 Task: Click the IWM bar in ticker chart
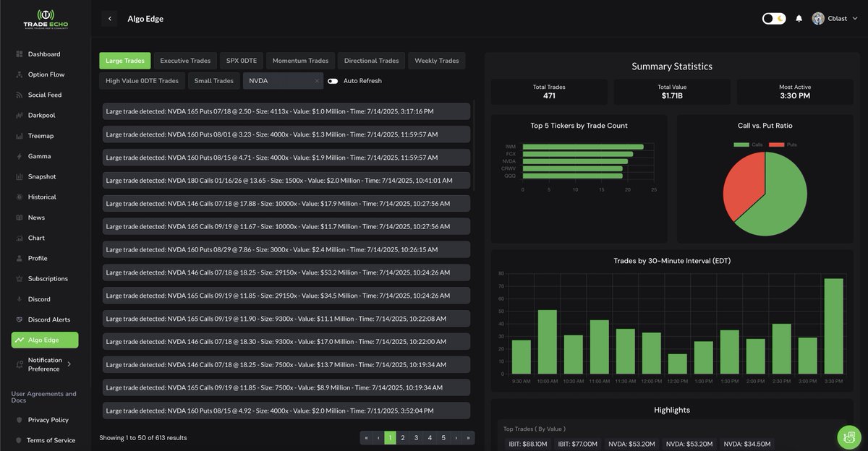click(583, 147)
